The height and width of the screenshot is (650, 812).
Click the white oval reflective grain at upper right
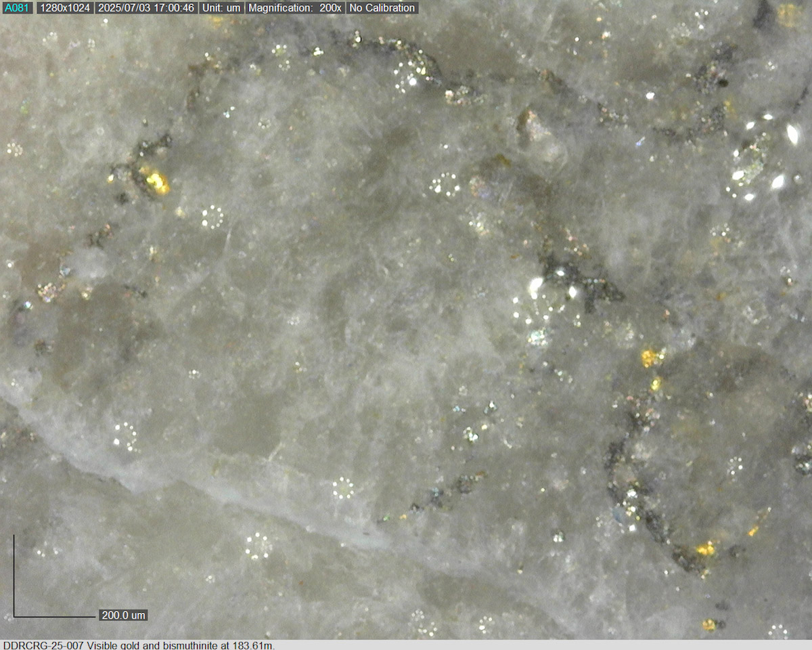point(792,134)
